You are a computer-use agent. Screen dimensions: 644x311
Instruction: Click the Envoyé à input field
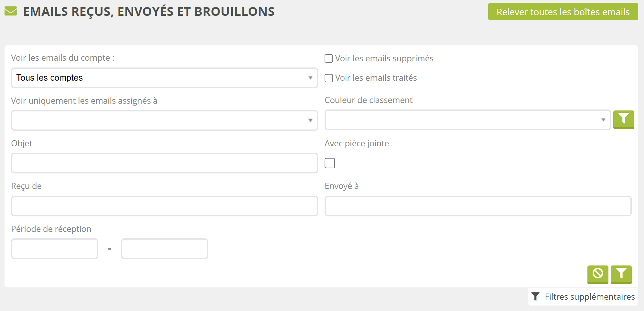[478, 206]
